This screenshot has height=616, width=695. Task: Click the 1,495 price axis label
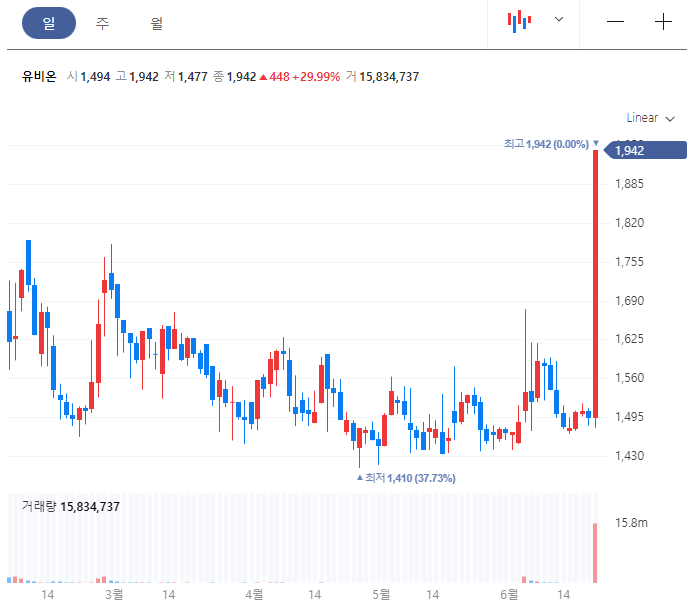pyautogui.click(x=629, y=417)
